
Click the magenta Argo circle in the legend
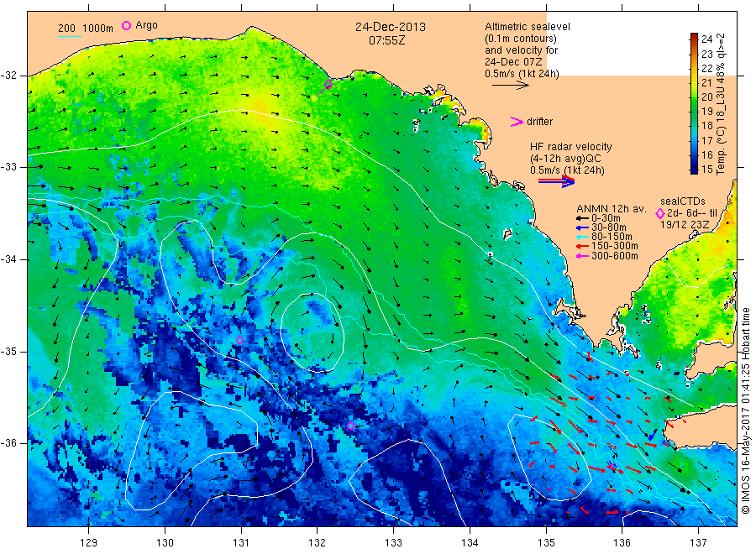[x=126, y=25]
